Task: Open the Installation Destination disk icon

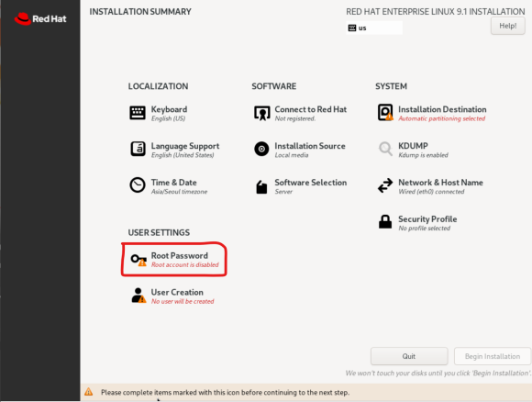Action: (x=385, y=112)
